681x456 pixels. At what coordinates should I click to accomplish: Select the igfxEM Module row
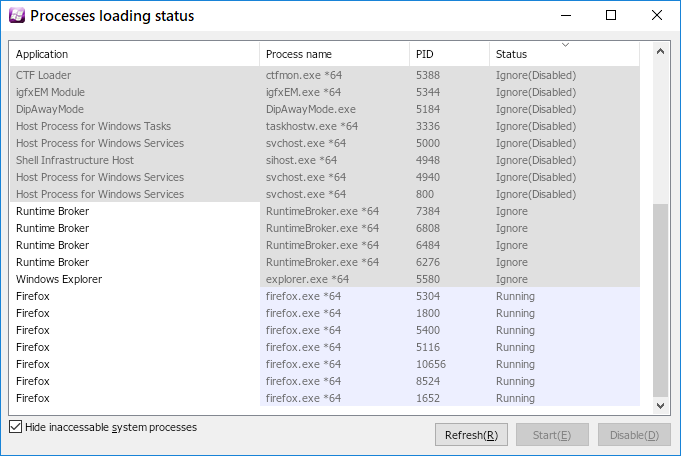pyautogui.click(x=325, y=92)
